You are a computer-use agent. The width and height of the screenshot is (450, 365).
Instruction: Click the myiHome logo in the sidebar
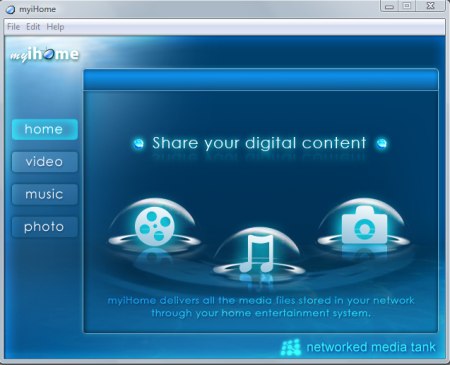point(44,54)
